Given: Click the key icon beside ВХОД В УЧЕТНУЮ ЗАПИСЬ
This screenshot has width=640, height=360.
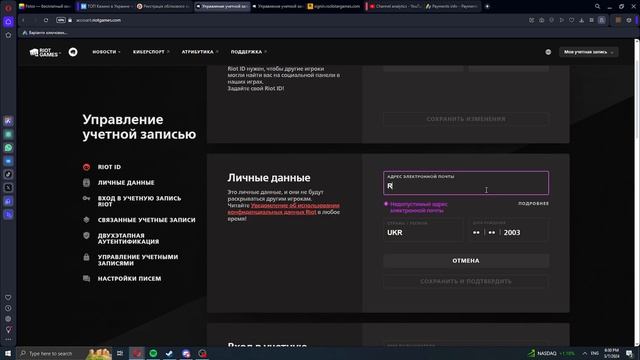Looking at the screenshot, I should pyautogui.click(x=86, y=198).
